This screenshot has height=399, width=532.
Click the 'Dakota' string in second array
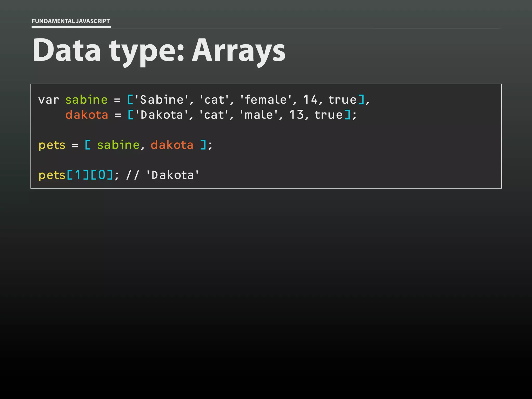[162, 115]
